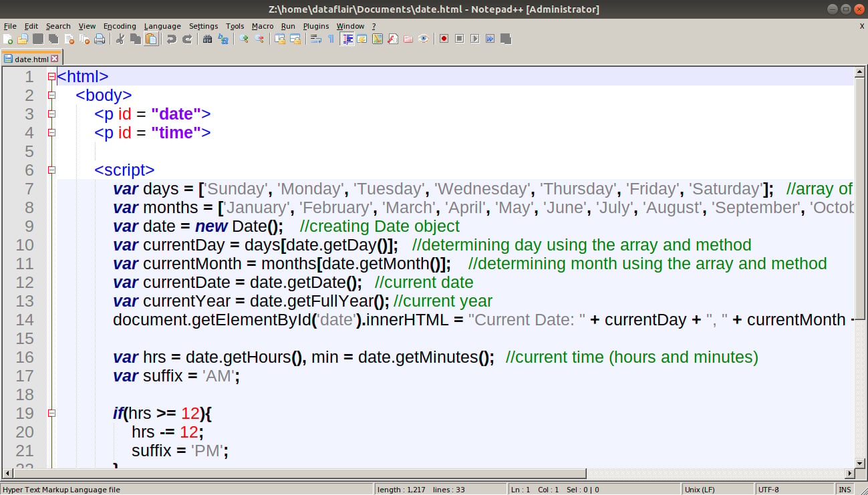The width and height of the screenshot is (868, 495).
Task: Collapse the fold marker on line 3
Action: pyautogui.click(x=51, y=114)
